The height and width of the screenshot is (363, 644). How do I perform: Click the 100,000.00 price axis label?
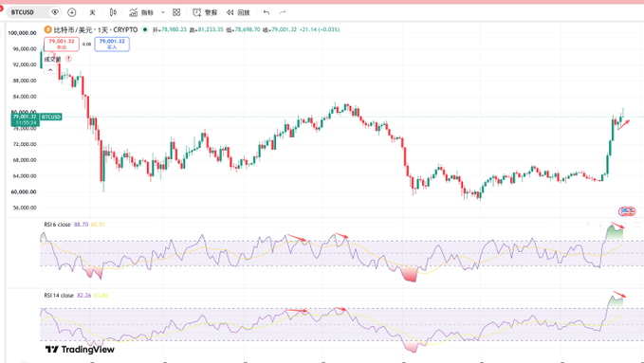[x=23, y=33]
